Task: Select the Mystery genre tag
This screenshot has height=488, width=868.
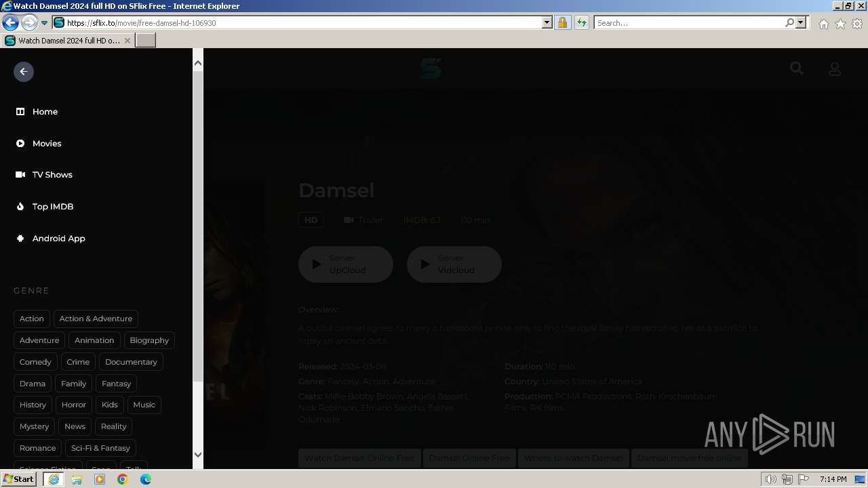Action: [x=34, y=426]
